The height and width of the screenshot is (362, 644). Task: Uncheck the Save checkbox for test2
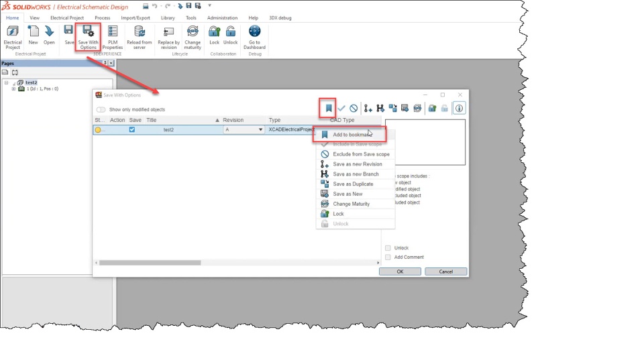[x=132, y=129]
